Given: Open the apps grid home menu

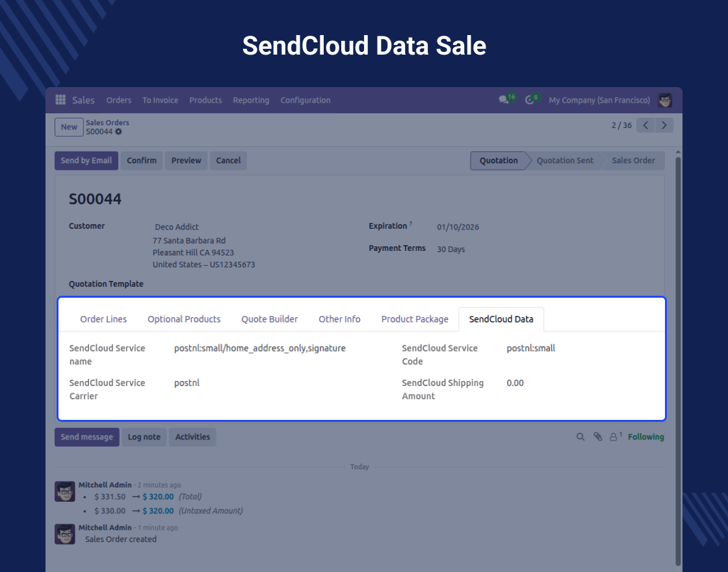Looking at the screenshot, I should (x=60, y=100).
